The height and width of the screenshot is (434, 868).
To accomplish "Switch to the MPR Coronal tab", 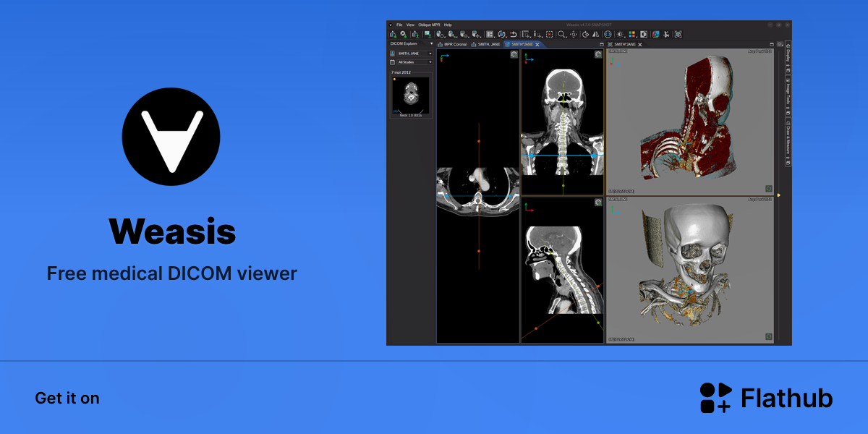I will 455,44.
